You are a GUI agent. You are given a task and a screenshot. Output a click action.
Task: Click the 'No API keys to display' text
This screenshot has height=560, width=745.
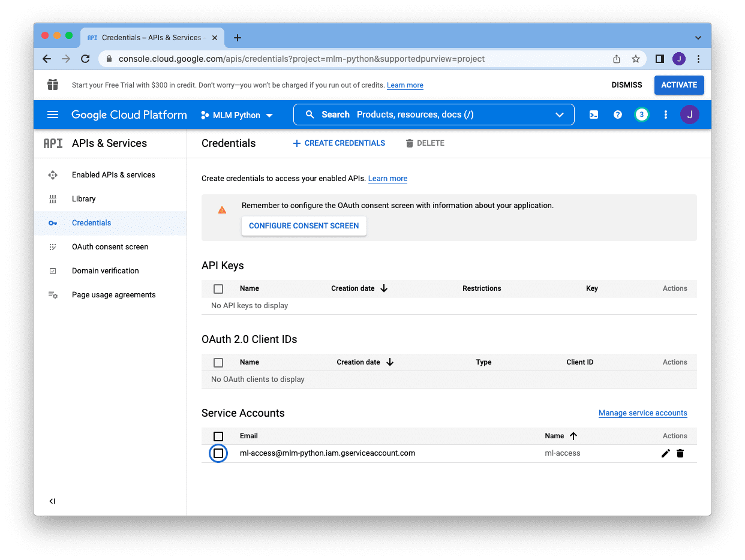[x=250, y=306]
